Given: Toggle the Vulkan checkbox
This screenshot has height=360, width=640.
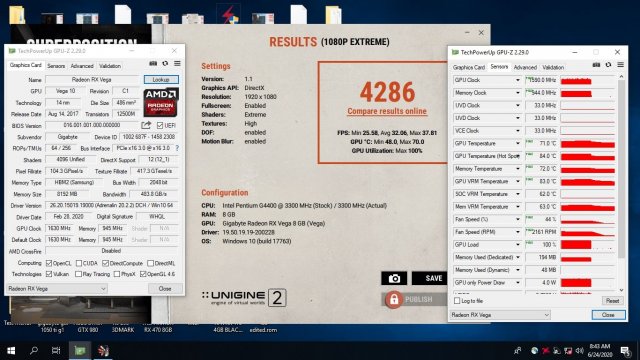Looking at the screenshot, I should (49, 274).
